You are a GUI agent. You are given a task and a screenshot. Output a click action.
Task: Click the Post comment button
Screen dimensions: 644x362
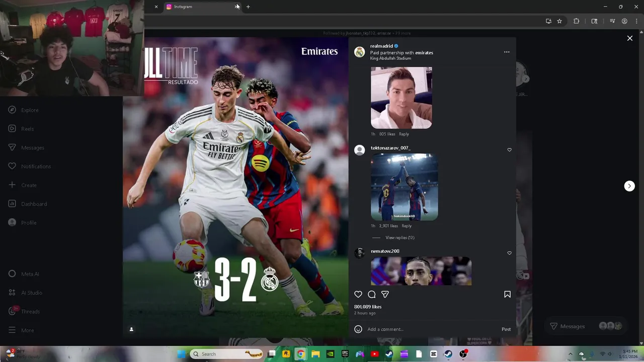pyautogui.click(x=506, y=329)
